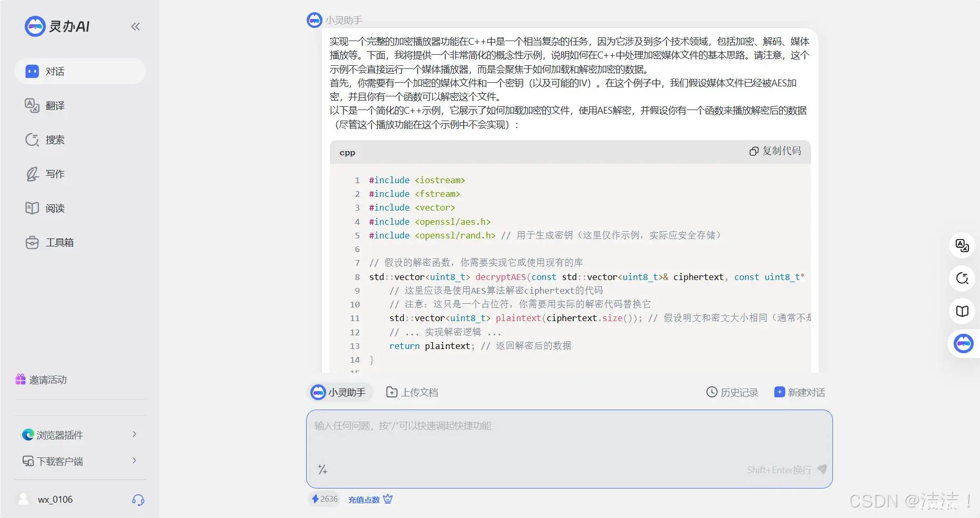Focus the question input field
Image resolution: width=980 pixels, height=518 pixels.
point(569,449)
